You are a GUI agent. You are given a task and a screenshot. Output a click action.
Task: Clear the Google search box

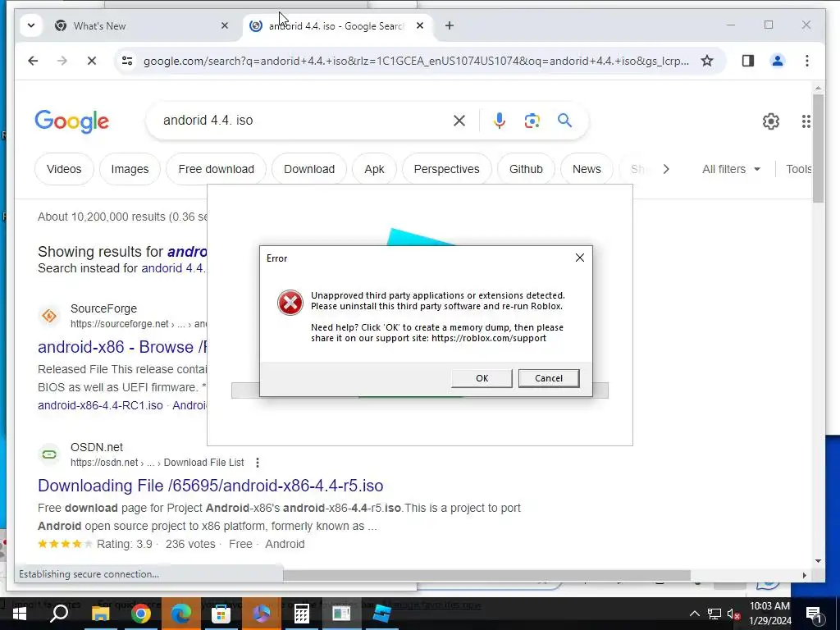point(459,121)
